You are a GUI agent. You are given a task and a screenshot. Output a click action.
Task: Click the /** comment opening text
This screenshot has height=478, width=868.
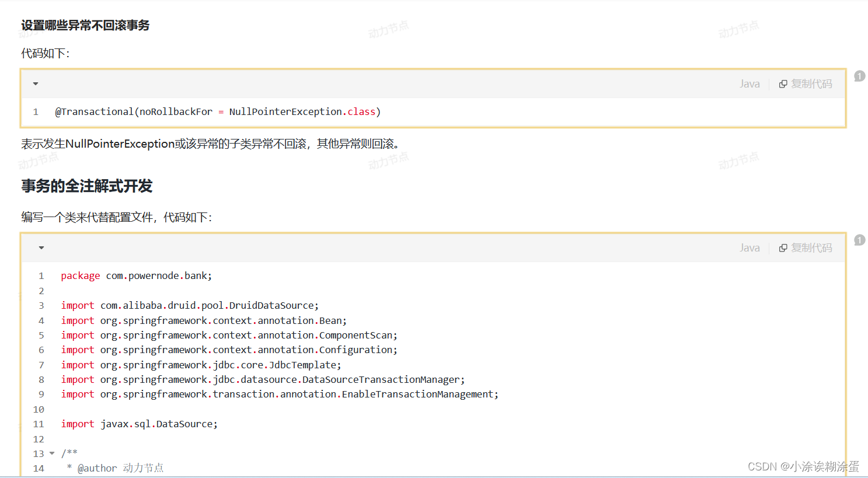pyautogui.click(x=69, y=453)
